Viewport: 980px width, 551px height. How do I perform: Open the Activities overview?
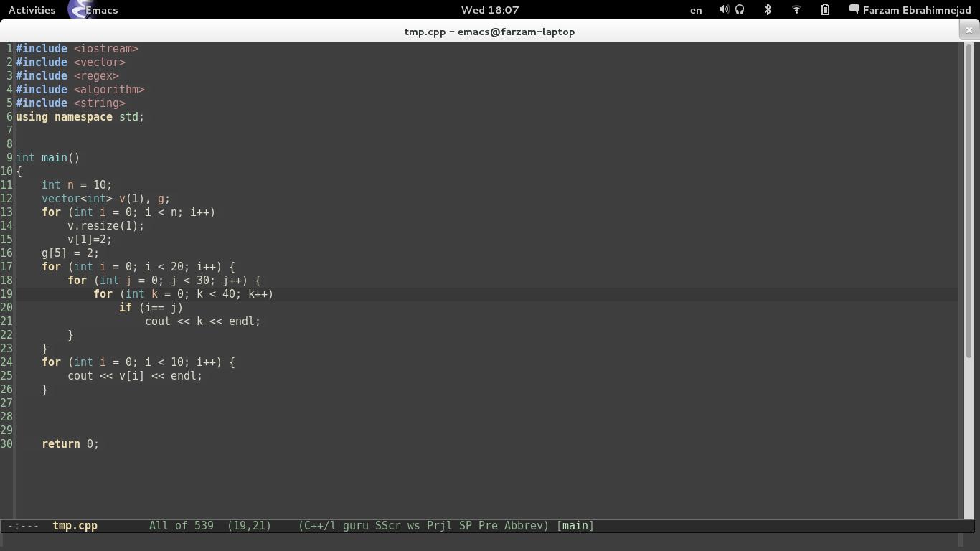(32, 10)
